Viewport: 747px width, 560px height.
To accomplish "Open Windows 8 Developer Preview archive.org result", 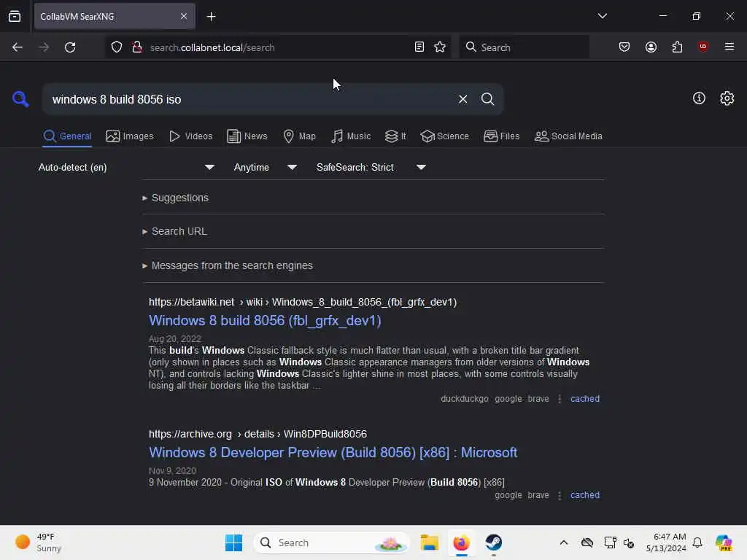I will click(333, 452).
